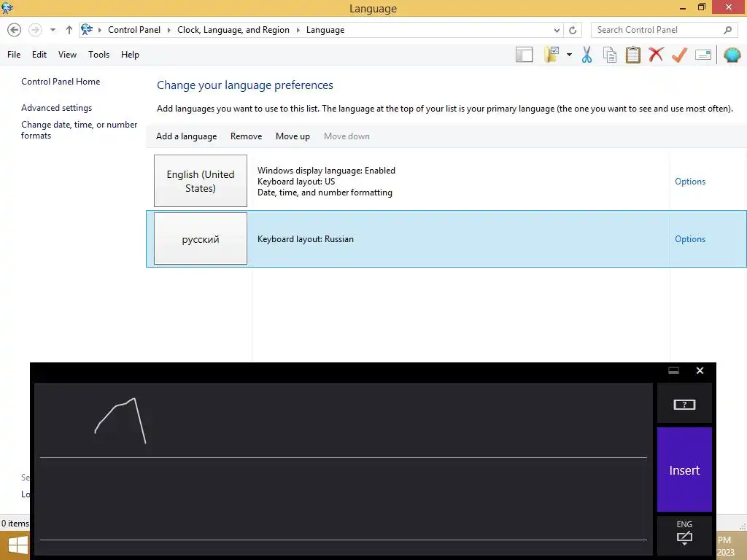Click Remove language button
This screenshot has height=560, width=747.
point(246,136)
